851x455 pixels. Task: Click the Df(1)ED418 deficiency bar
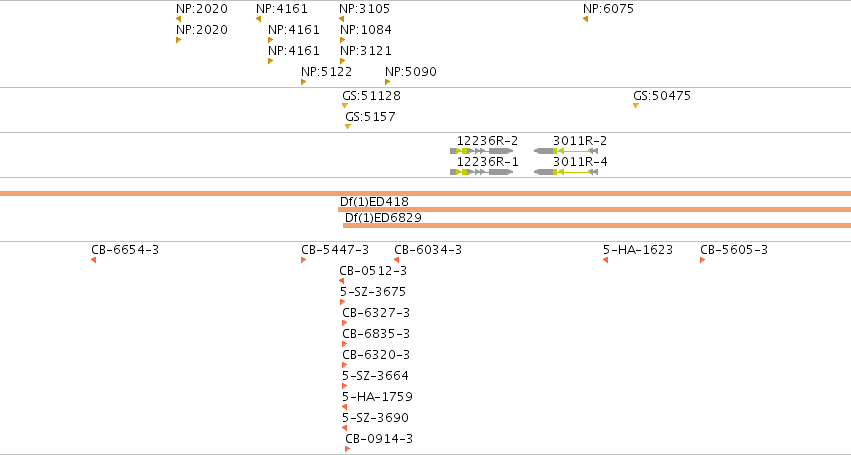click(x=594, y=210)
